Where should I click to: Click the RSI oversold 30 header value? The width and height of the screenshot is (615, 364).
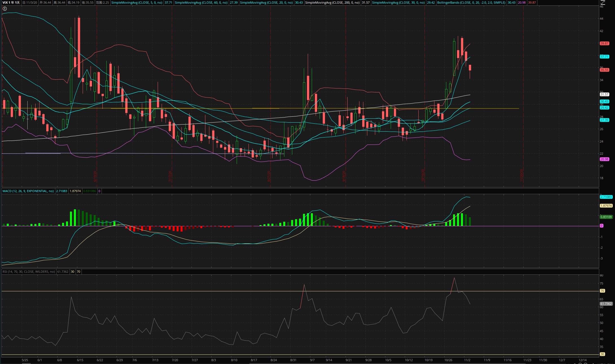tap(73, 272)
